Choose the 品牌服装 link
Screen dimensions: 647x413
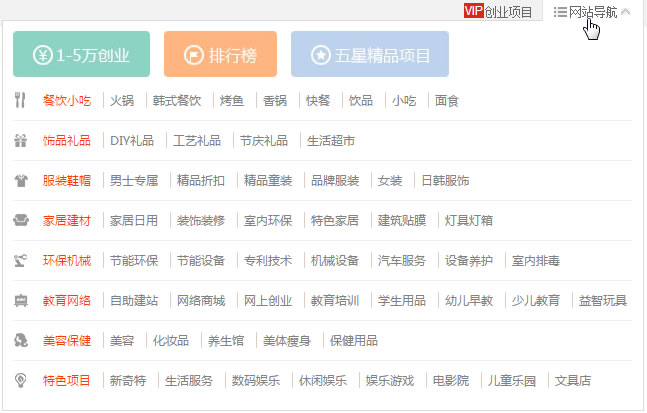pyautogui.click(x=335, y=180)
